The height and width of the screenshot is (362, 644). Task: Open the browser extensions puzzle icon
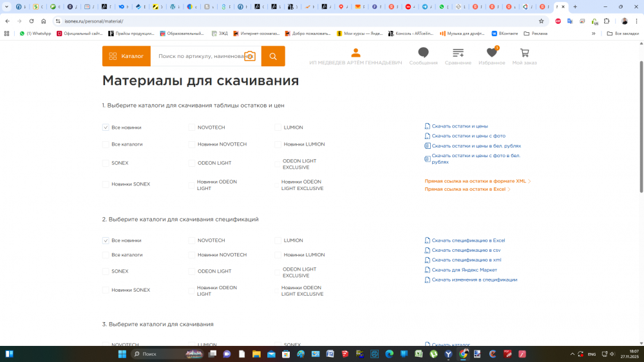coord(607,21)
